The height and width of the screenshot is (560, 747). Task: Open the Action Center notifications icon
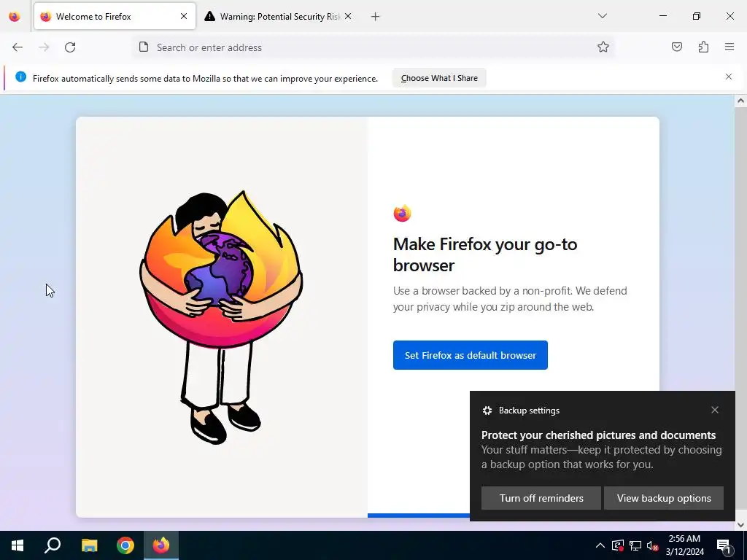724,545
